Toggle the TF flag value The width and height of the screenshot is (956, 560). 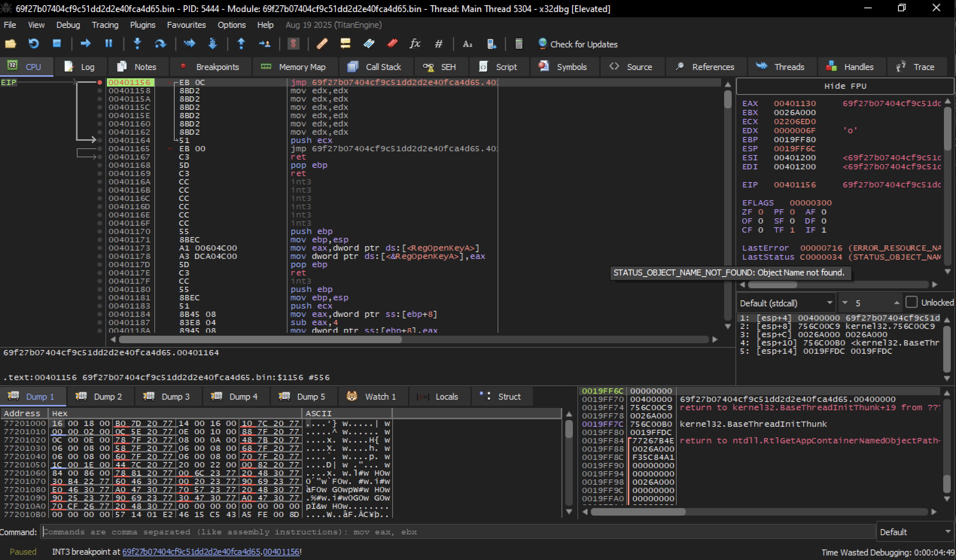point(792,230)
